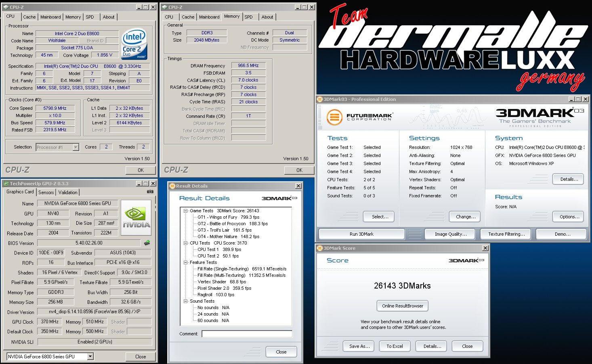Click the NVIDIA logo in GPU-Z
Viewport: 592px width, 364px height.
tap(136, 218)
